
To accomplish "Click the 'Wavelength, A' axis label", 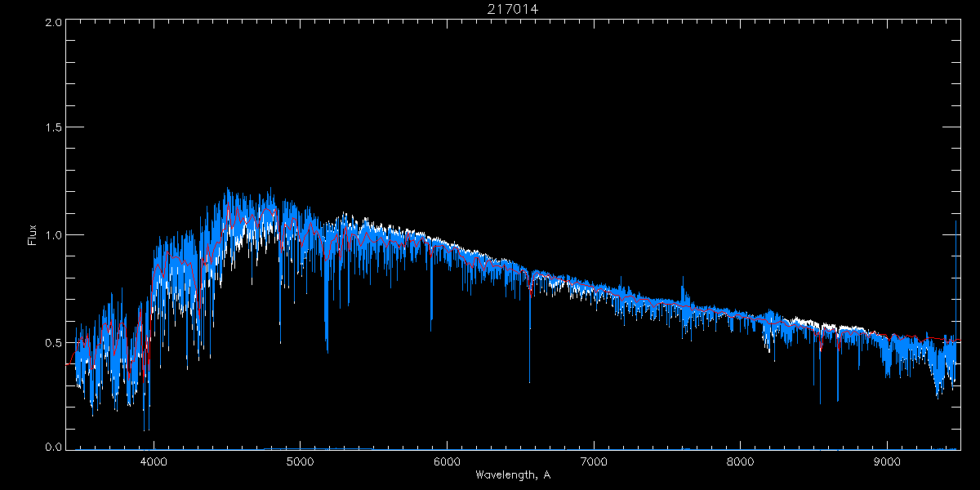I will tap(513, 474).
